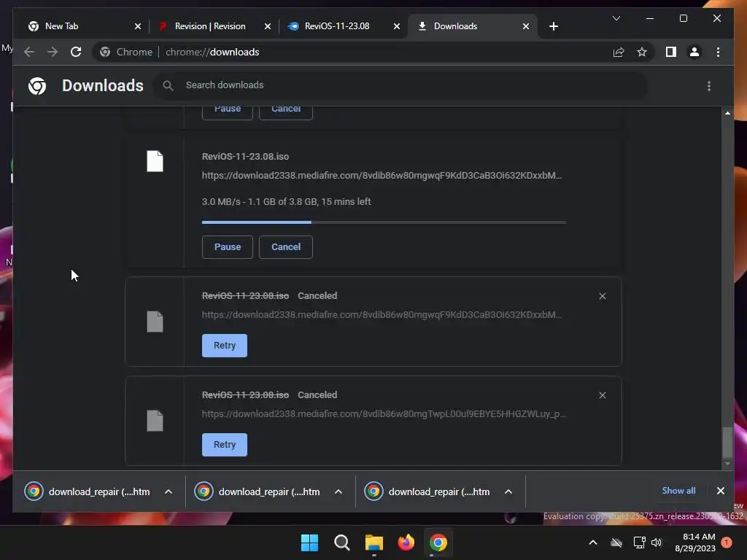Viewport: 747px width, 560px height.
Task: Show hidden system tray icons
Action: click(x=592, y=542)
